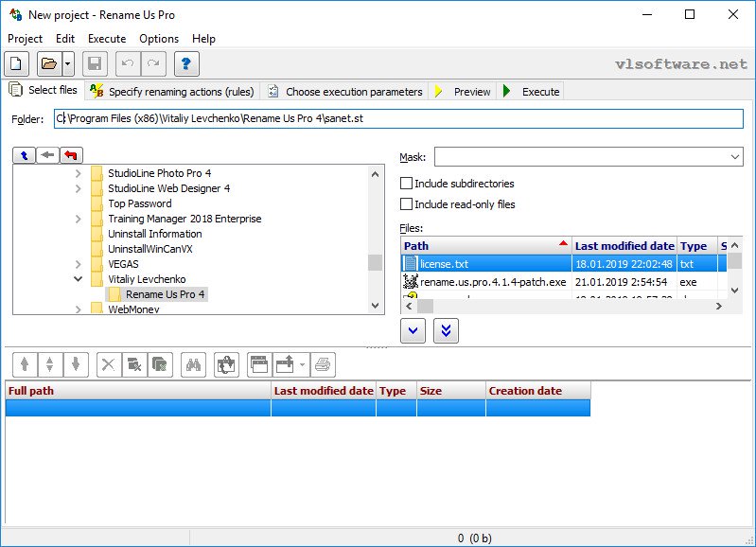Click the folder tree vertical scrollbar thumb

(x=375, y=263)
